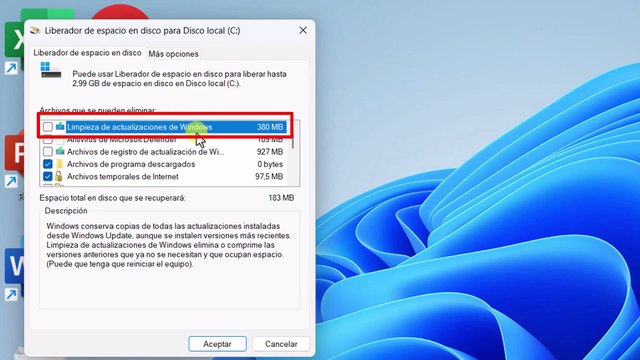Click the lock icon beside Archivos temporales de Internet
This screenshot has width=640, height=360.
click(x=60, y=176)
